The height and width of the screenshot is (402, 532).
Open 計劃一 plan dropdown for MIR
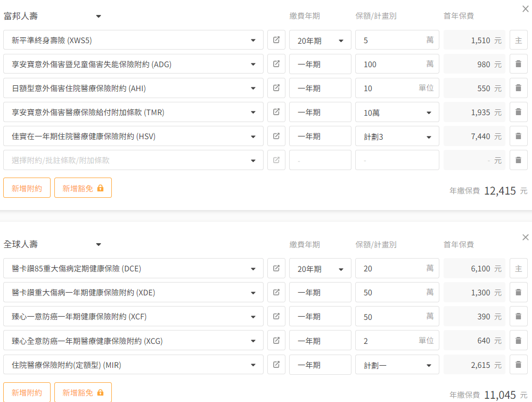point(397,365)
